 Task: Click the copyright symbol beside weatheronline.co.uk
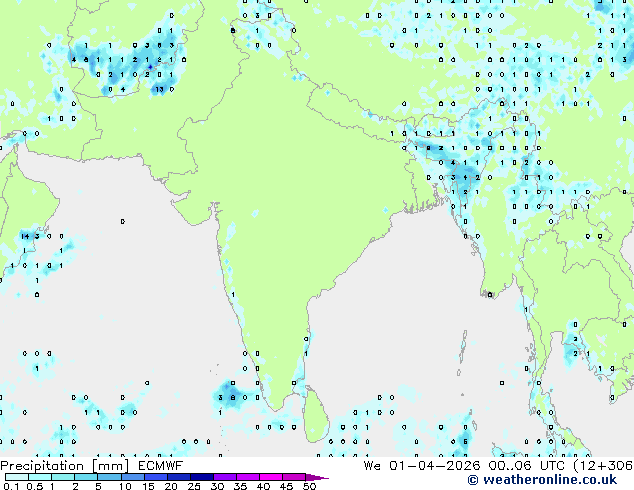coord(473,480)
